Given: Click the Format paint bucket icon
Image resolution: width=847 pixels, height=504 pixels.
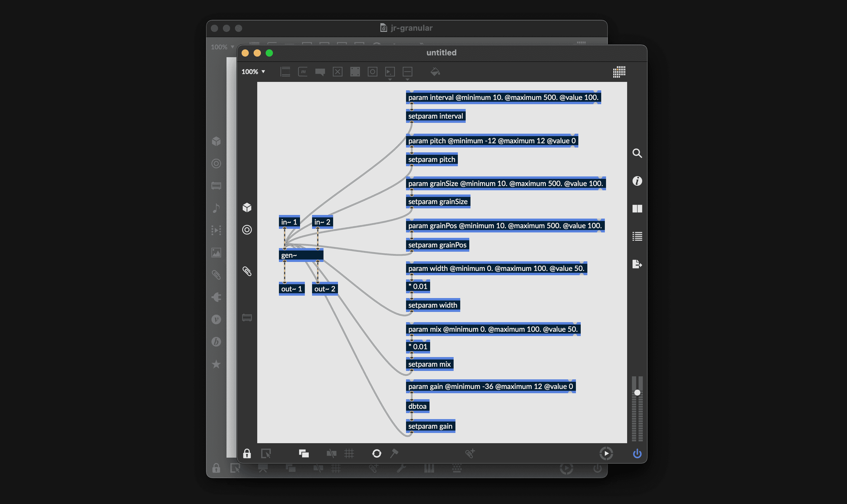Looking at the screenshot, I should point(435,72).
